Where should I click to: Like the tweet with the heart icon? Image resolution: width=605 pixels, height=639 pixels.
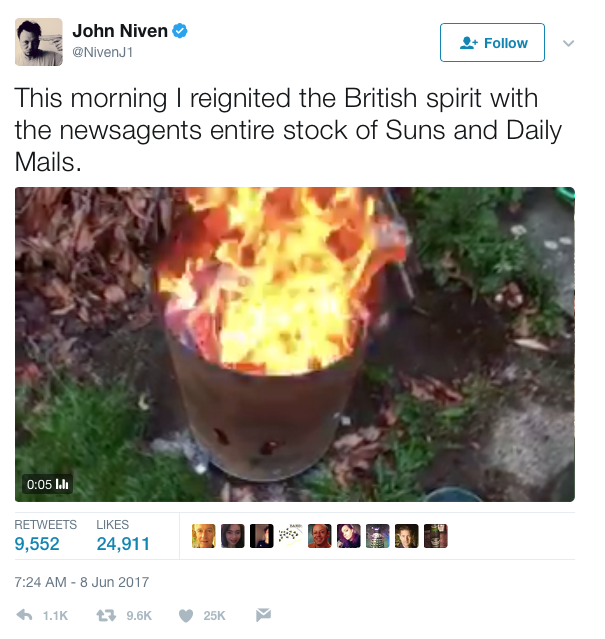[x=186, y=615]
